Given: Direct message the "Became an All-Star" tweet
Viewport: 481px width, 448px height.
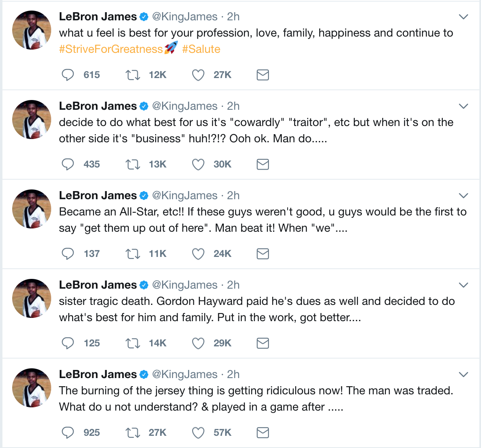Looking at the screenshot, I should (x=263, y=254).
